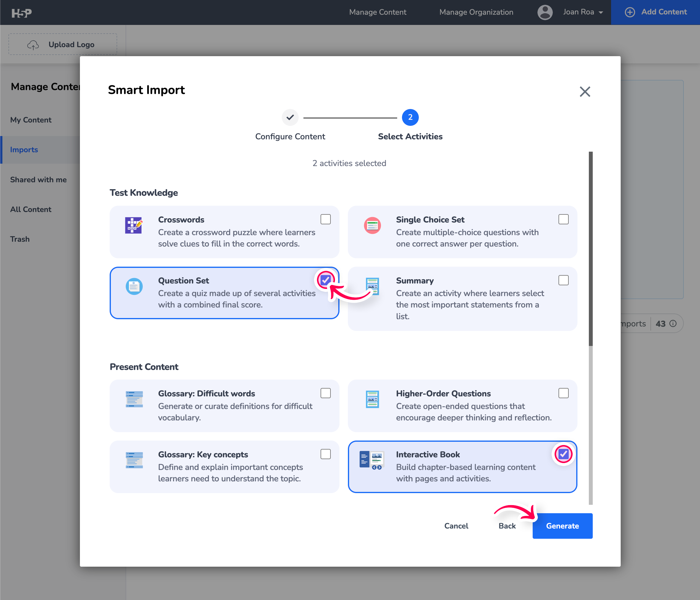Click the Single Choice Set card title
Image resolution: width=700 pixels, height=600 pixels.
tap(430, 220)
